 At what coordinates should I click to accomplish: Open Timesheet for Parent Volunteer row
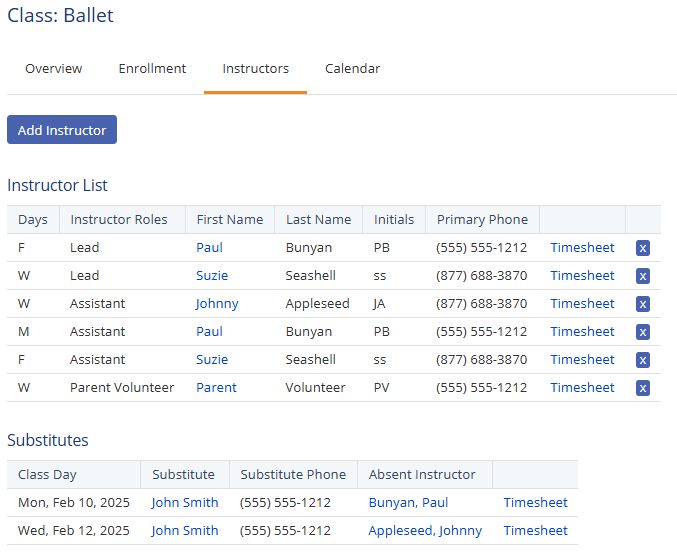pos(582,388)
